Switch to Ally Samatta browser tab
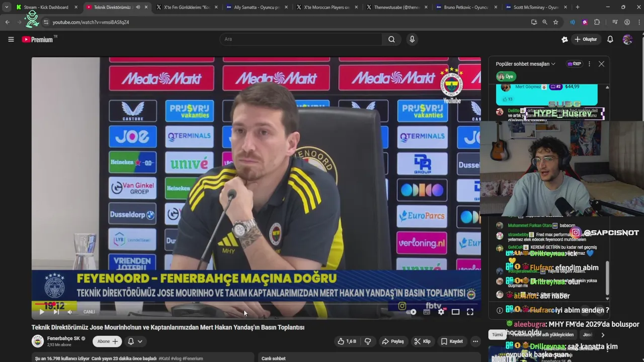The image size is (644, 362). [256, 7]
